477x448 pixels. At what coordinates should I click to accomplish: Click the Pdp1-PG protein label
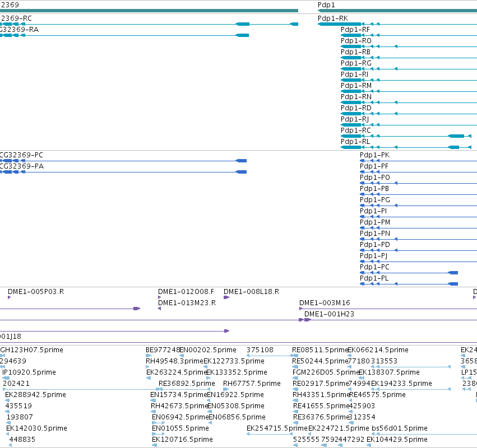point(375,200)
